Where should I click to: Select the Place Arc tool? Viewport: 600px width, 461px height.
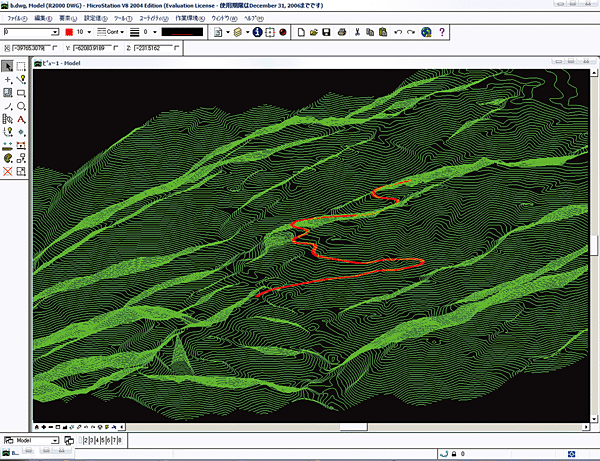tap(8, 106)
